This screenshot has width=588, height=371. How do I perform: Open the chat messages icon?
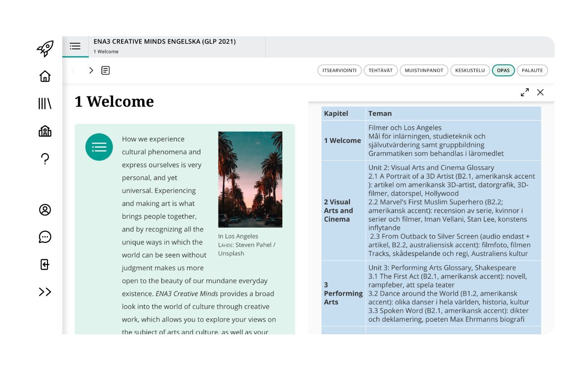pos(45,237)
